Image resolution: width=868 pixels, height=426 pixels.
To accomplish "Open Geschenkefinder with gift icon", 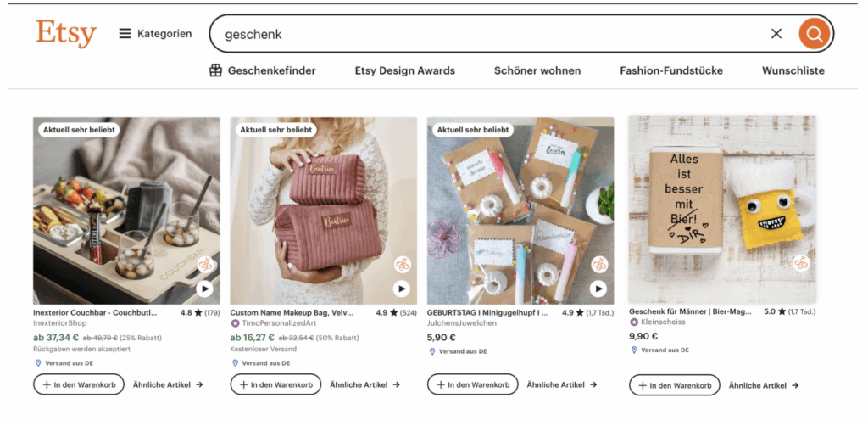I will [x=263, y=70].
